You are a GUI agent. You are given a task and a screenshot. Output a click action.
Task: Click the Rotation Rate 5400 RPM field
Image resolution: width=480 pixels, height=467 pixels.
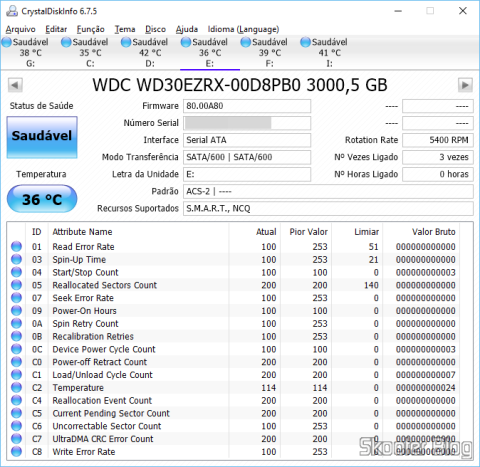tap(438, 140)
